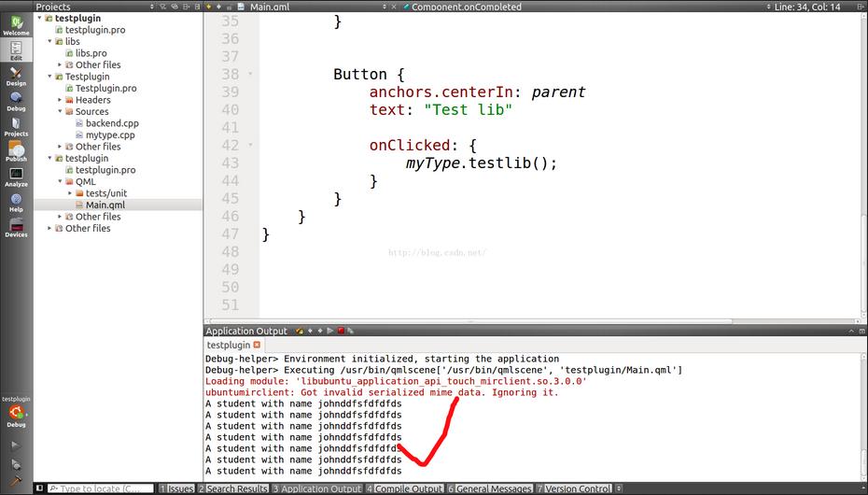The height and width of the screenshot is (495, 868).
Task: Switch to Design mode
Action: tap(16, 77)
